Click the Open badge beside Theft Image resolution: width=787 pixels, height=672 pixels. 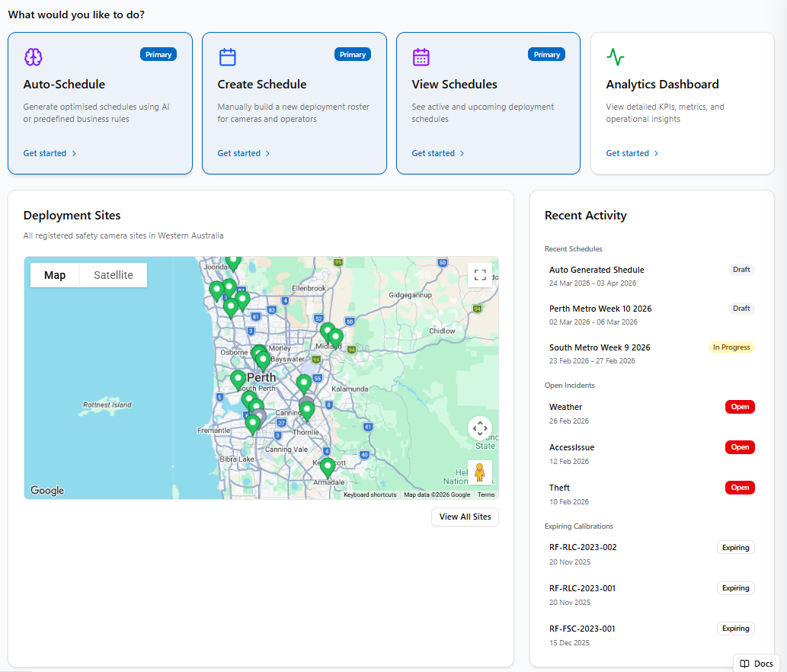click(x=740, y=488)
